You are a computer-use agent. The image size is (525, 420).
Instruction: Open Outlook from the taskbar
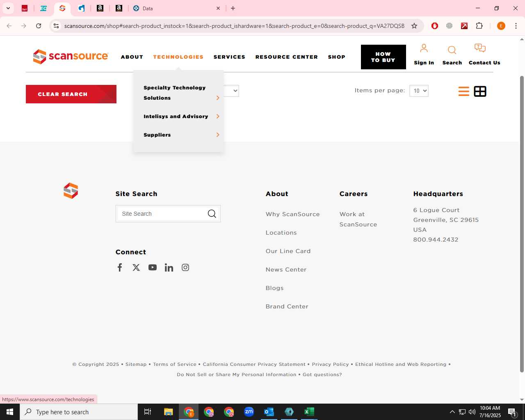(x=269, y=412)
